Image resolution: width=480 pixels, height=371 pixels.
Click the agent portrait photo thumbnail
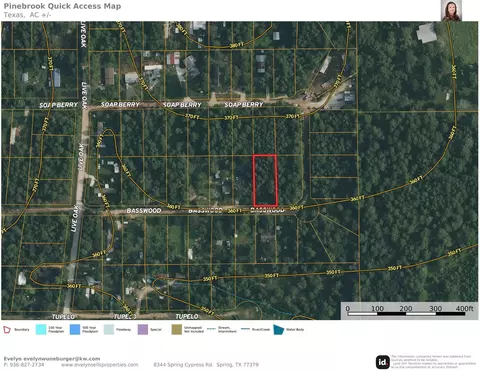point(452,11)
